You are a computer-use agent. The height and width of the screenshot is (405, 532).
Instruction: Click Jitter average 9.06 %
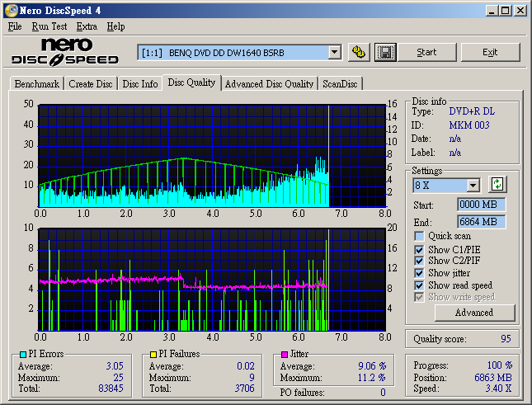point(372,366)
